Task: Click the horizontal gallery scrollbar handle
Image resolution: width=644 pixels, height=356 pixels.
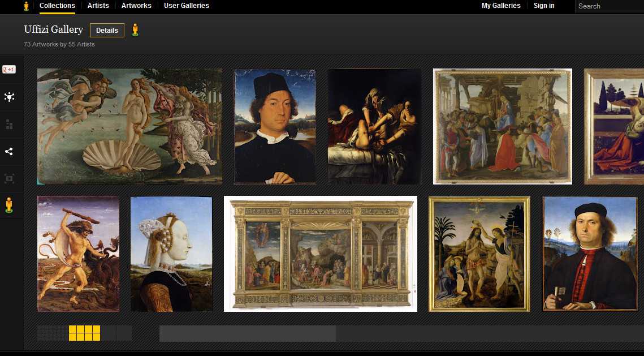Action: (247, 333)
